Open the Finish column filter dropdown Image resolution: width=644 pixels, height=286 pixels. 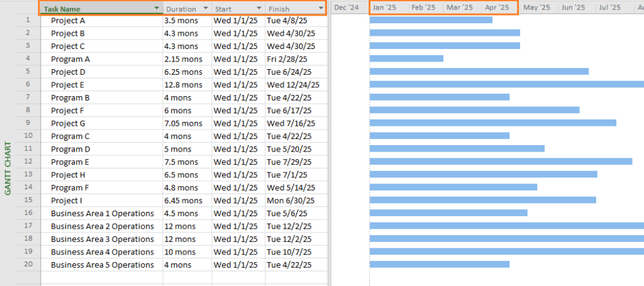coord(321,9)
